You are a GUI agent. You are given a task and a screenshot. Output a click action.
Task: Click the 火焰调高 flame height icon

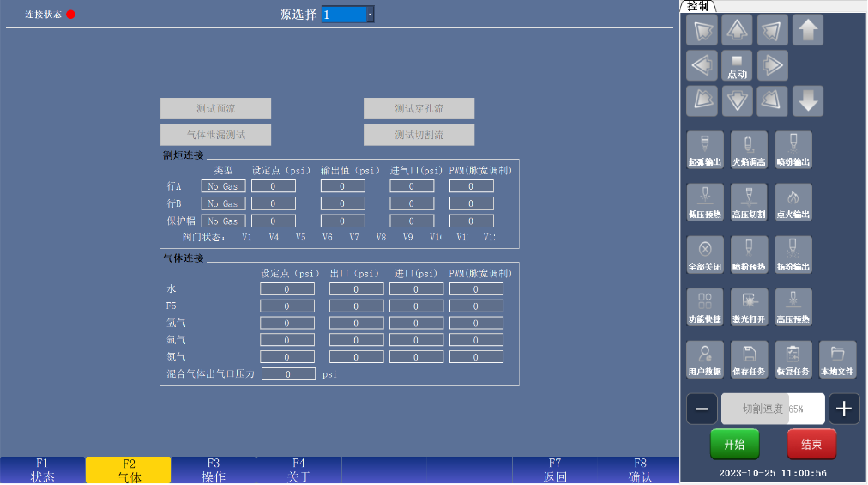(x=749, y=149)
